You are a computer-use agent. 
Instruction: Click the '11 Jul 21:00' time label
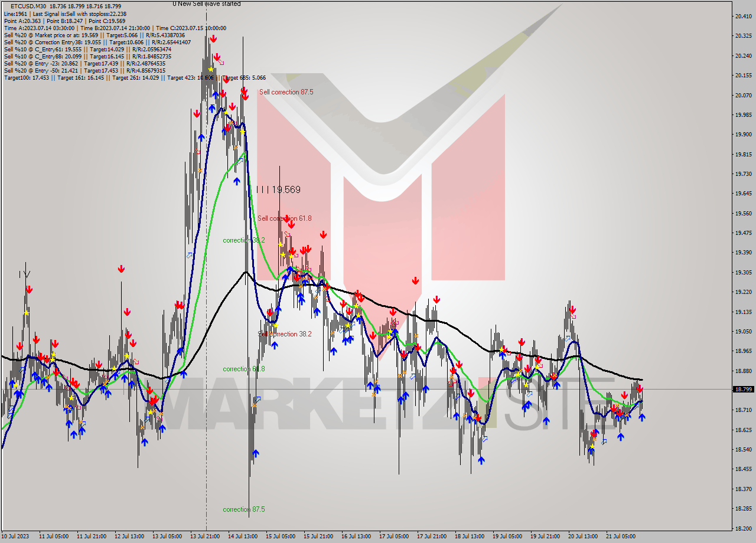tap(91, 537)
